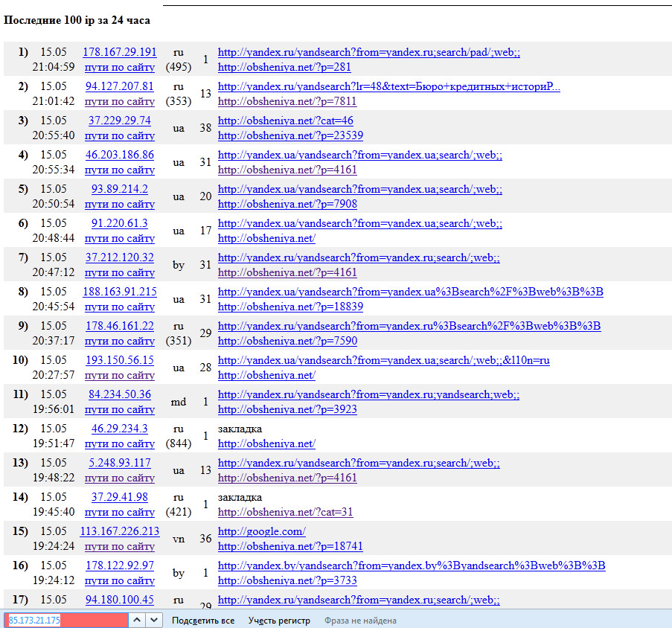
Task: Click country code 'md' in row 11
Action: (x=179, y=403)
